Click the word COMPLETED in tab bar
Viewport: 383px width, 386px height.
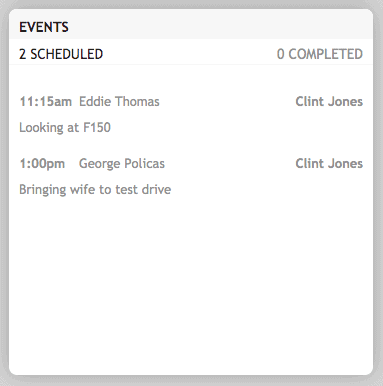coord(325,54)
